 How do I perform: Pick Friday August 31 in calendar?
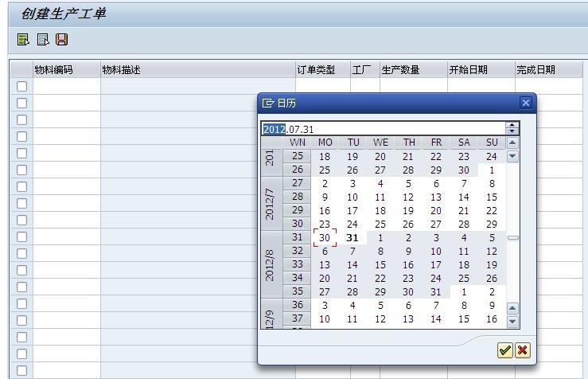click(x=436, y=291)
